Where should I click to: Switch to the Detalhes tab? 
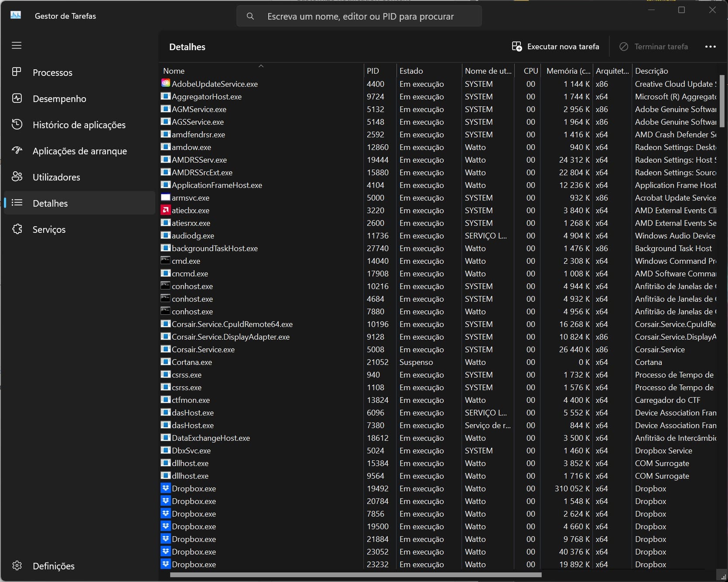50,203
